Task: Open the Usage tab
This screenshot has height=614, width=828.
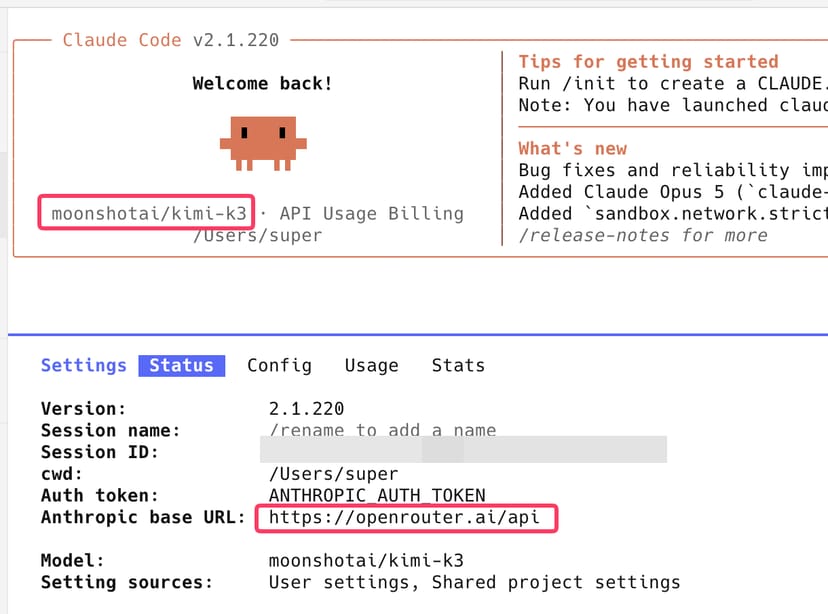Action: [x=371, y=365]
